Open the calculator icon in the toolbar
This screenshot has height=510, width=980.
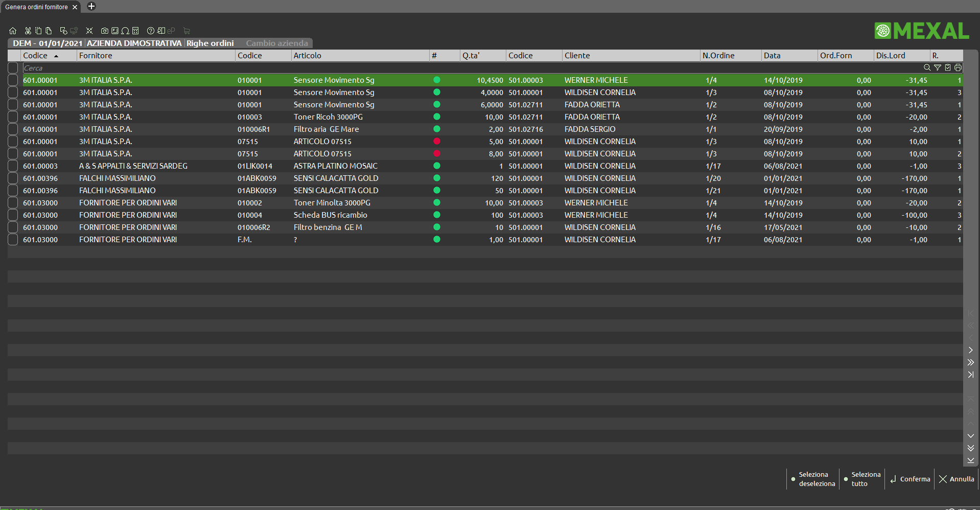point(135,31)
